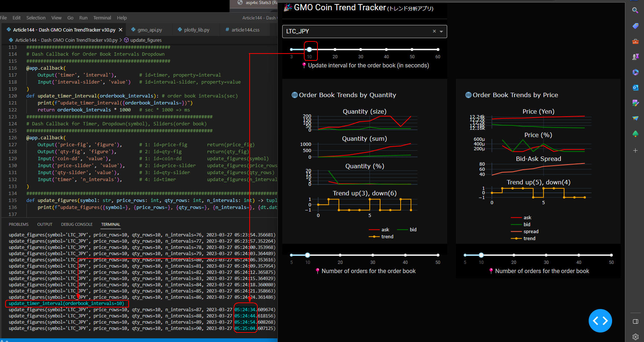Open the Edit menu
Screen dimensions: 644x342
pyautogui.click(x=16, y=18)
